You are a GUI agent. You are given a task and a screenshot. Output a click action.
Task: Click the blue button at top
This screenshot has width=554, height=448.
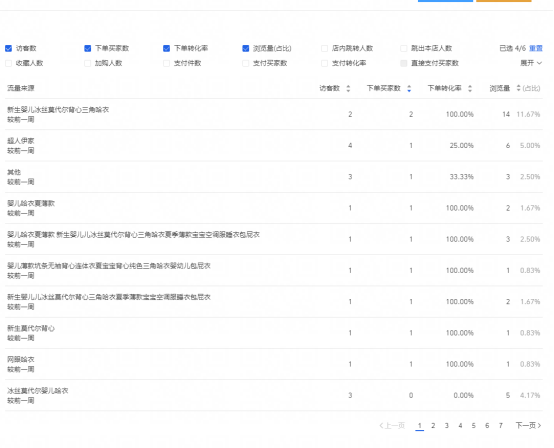pos(445,1)
